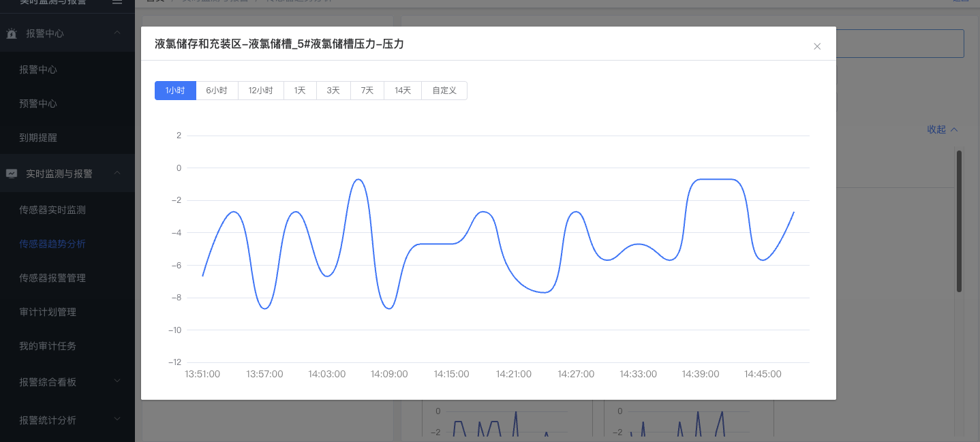Collapse the 实时监测与报警 group chevron
This screenshot has height=442, width=980.
coord(117,174)
